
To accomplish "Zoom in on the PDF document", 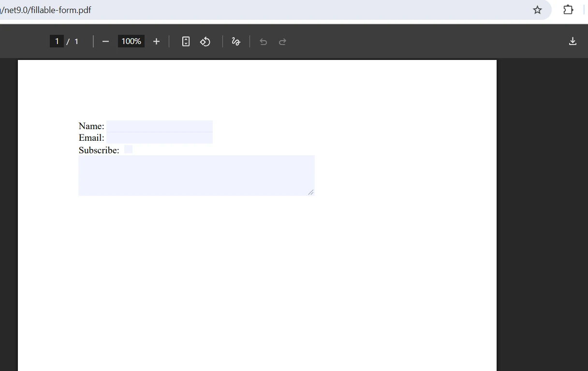I will (x=156, y=41).
